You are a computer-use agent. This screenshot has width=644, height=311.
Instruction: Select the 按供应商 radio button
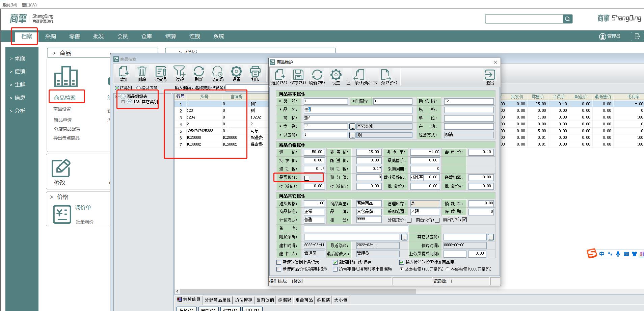138,88
